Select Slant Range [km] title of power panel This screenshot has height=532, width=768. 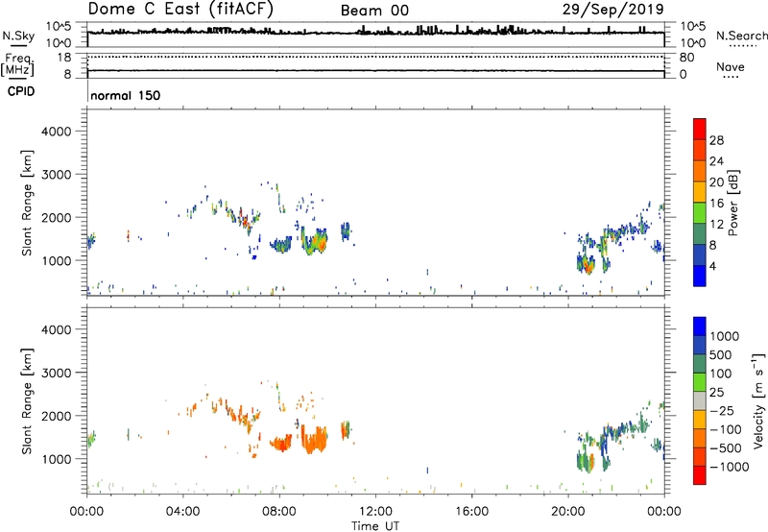pyautogui.click(x=27, y=203)
